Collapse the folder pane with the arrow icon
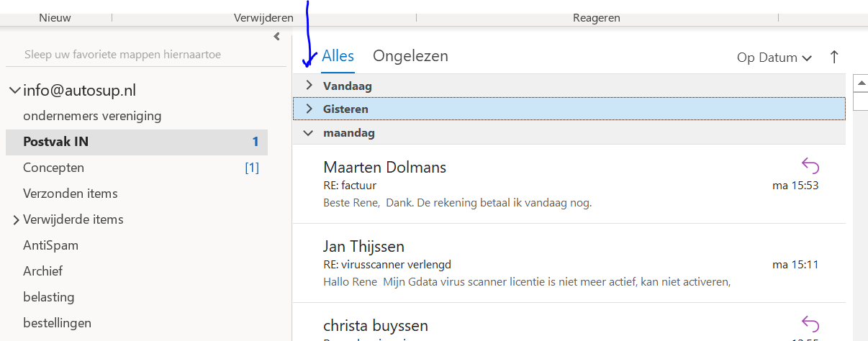Viewport: 868px width, 341px height. coord(276,37)
